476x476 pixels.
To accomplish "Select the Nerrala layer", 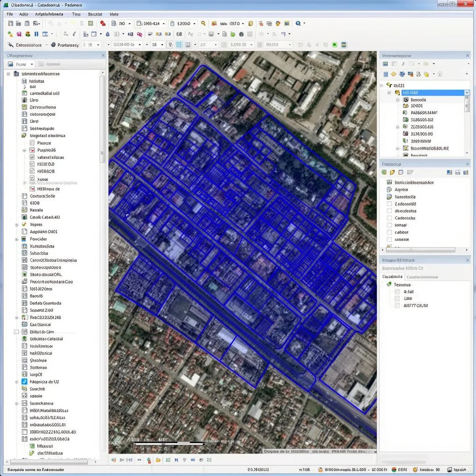I will point(36,210).
